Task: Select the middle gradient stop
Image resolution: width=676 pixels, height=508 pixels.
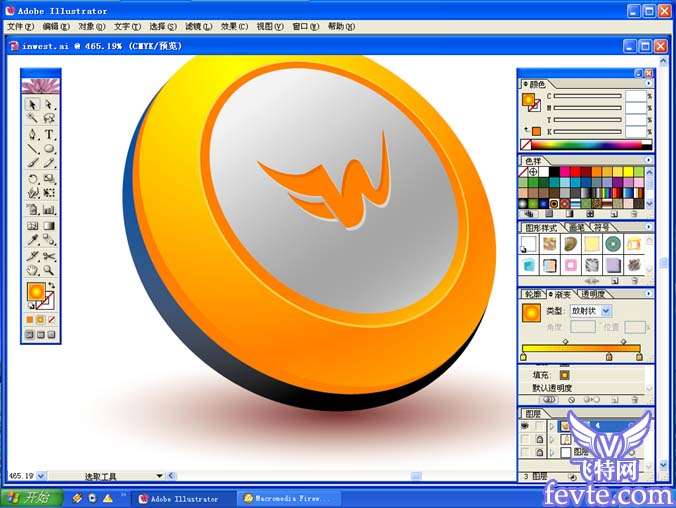Action: pyautogui.click(x=609, y=357)
